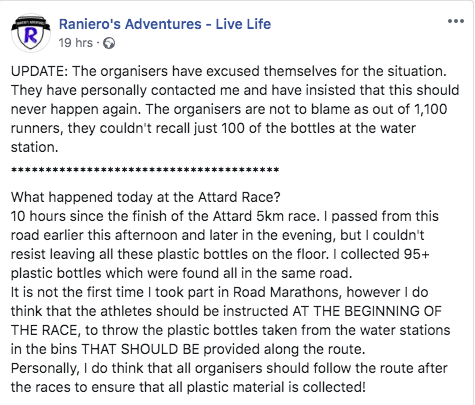
Task: Click the word UPDATE: at the post start
Action: pos(39,71)
